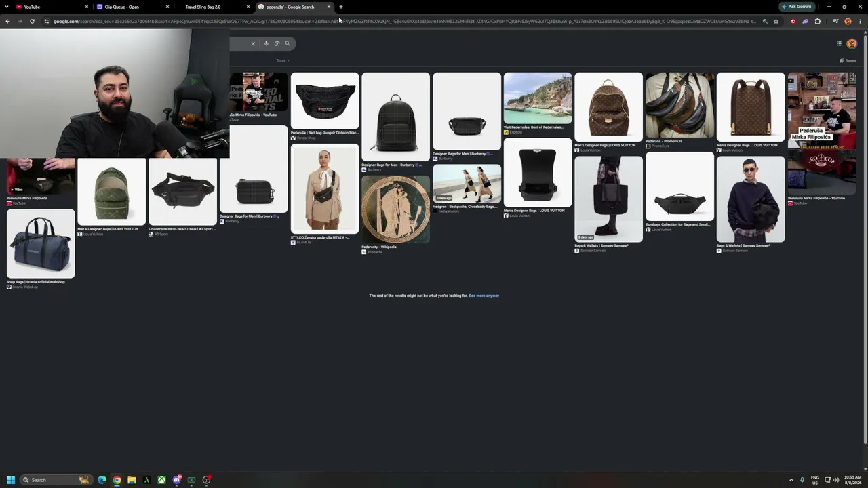868x488 pixels.
Task: Start voice search with the microphone icon
Action: coord(266,43)
